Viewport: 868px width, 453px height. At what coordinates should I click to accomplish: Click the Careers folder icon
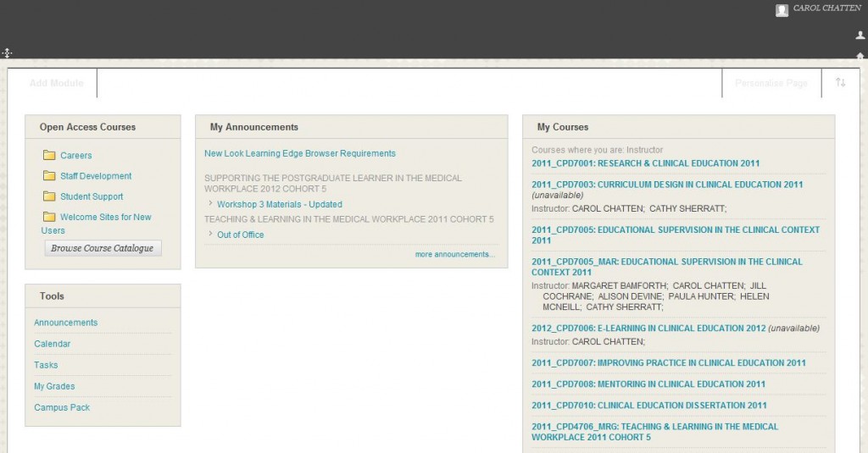tap(49, 156)
